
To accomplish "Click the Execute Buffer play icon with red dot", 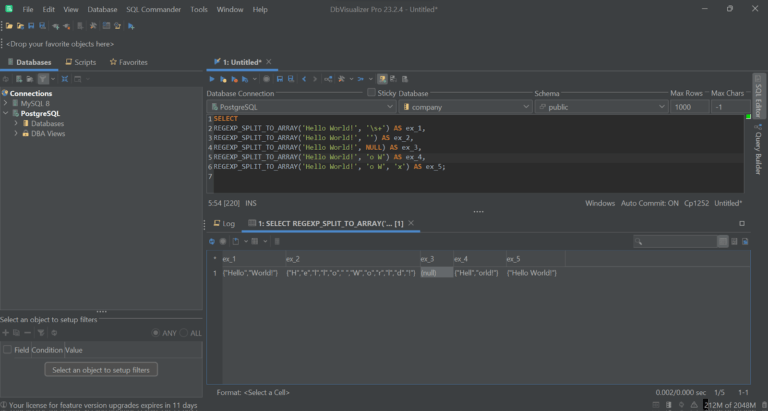I will click(x=234, y=79).
